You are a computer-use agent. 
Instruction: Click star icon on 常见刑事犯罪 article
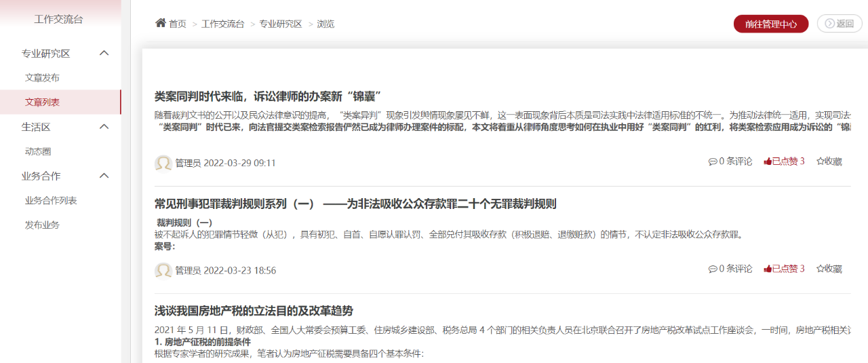820,269
